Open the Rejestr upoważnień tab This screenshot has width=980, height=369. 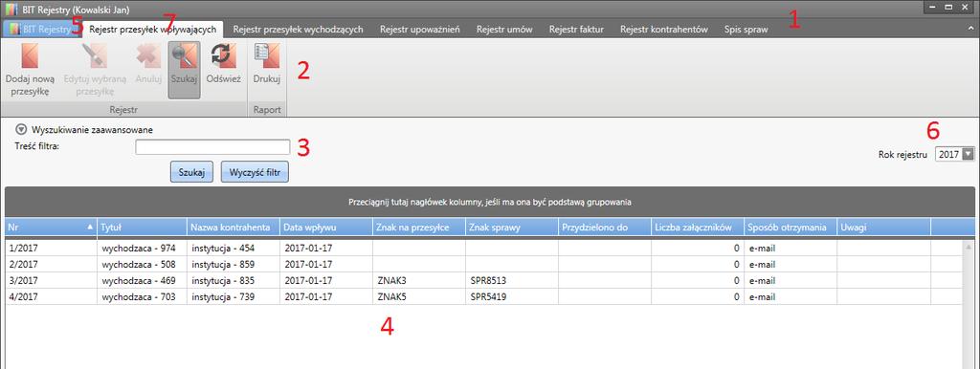point(420,30)
